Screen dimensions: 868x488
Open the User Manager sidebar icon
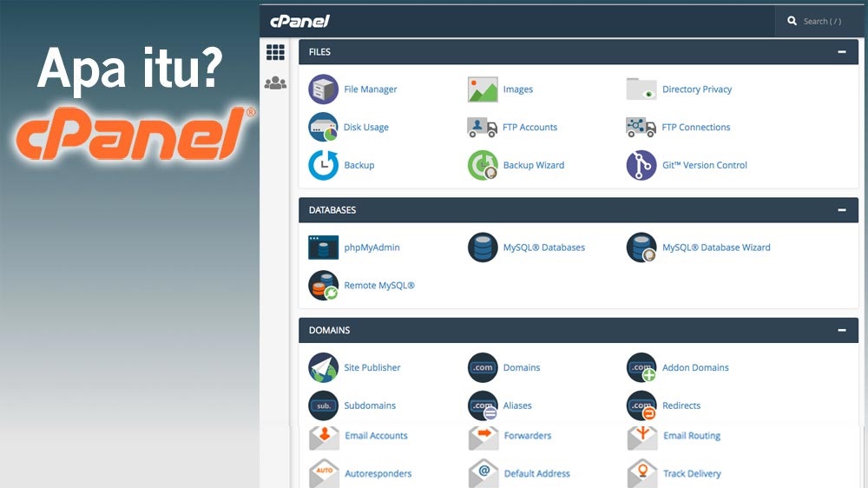(275, 83)
